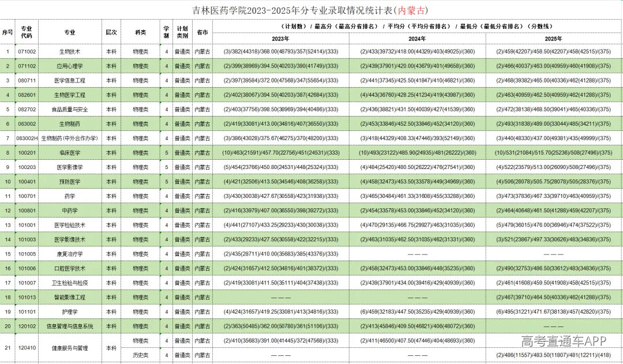Viewport: 623px width, 364px height.
Task: Select major name 食品质量与安全
Action: click(70, 109)
